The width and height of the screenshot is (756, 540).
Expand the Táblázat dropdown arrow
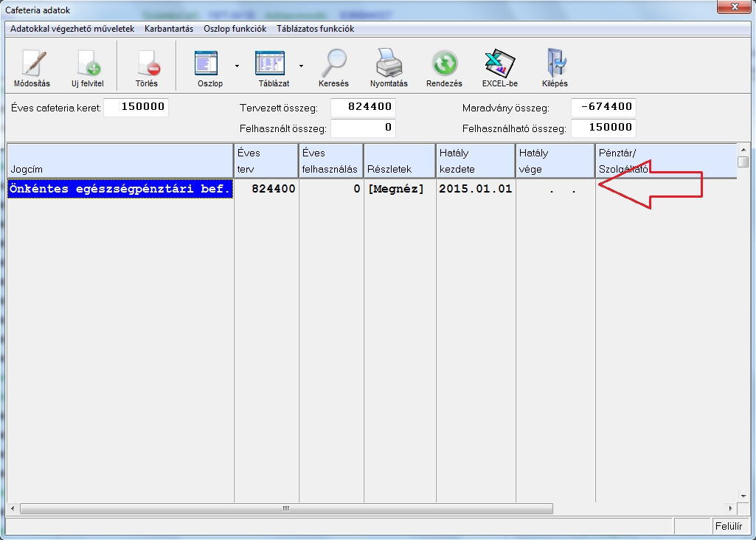click(301, 66)
